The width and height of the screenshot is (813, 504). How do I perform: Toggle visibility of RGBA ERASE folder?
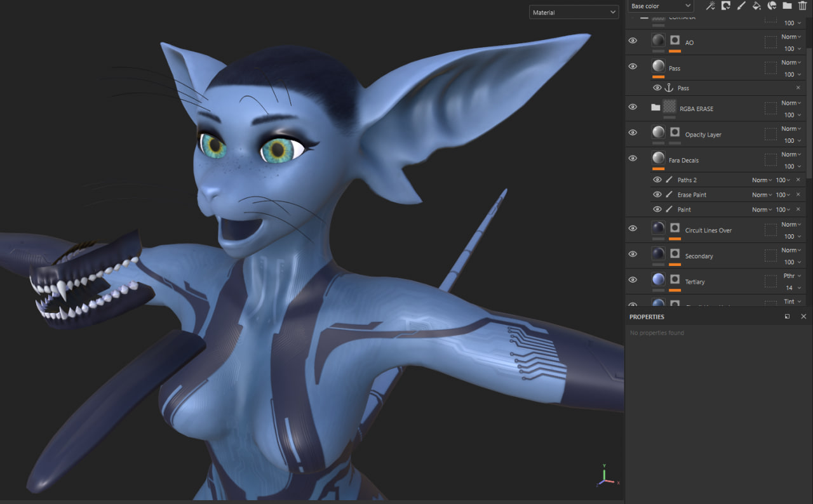pyautogui.click(x=633, y=107)
